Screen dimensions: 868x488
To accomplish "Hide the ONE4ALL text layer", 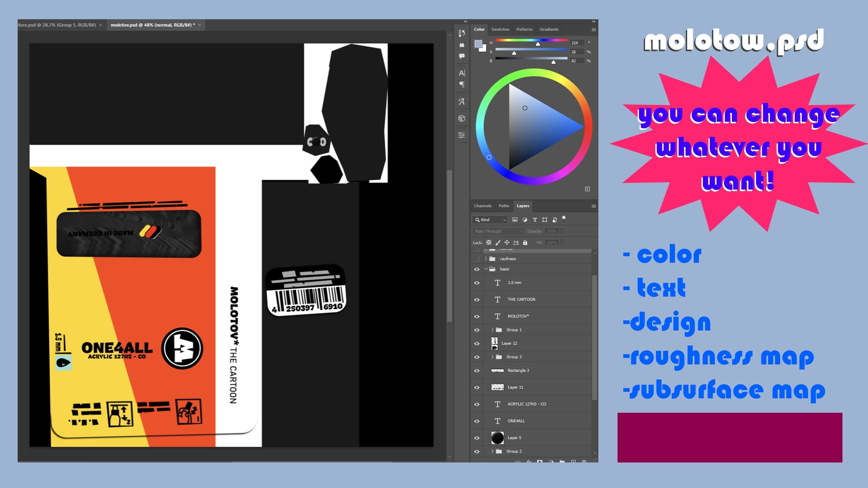I will (477, 421).
